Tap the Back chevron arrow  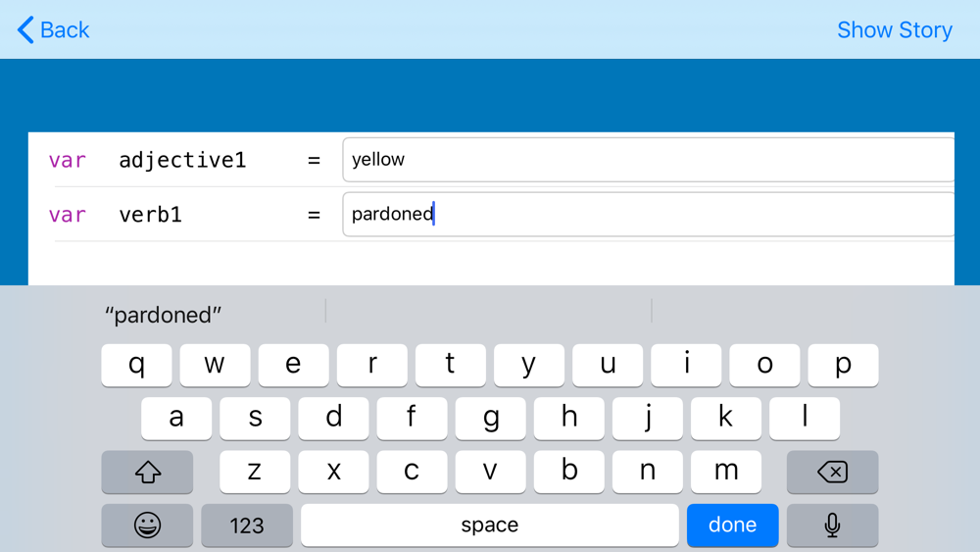coord(26,30)
